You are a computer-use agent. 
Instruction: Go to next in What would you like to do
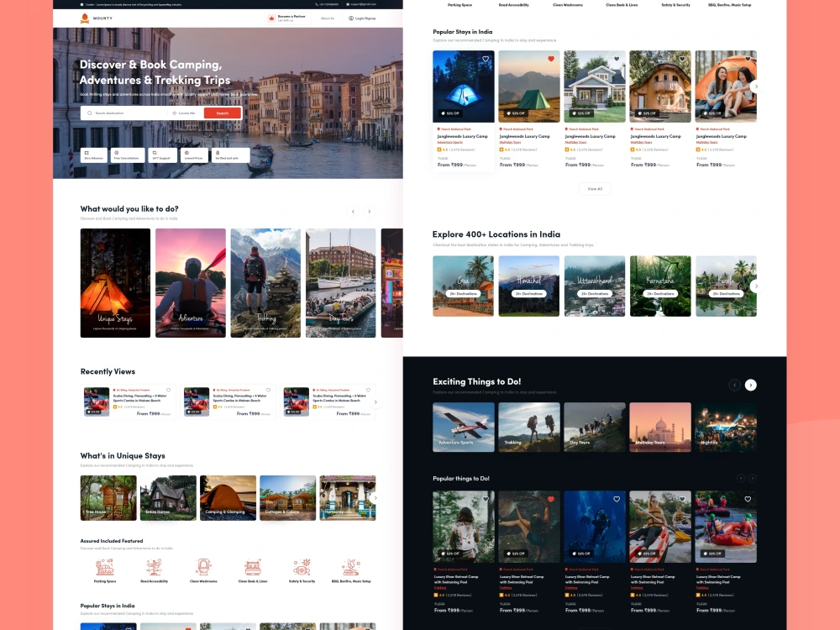pos(369,212)
